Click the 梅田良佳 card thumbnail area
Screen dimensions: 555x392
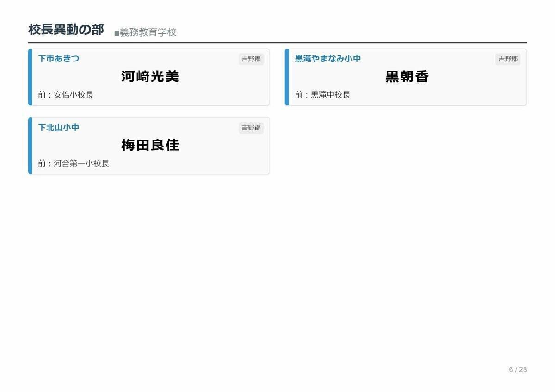click(149, 145)
